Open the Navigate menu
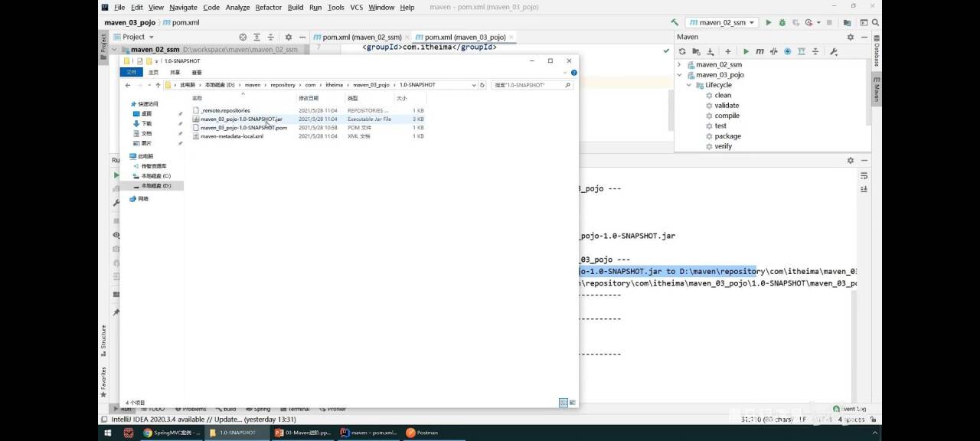 [x=183, y=7]
